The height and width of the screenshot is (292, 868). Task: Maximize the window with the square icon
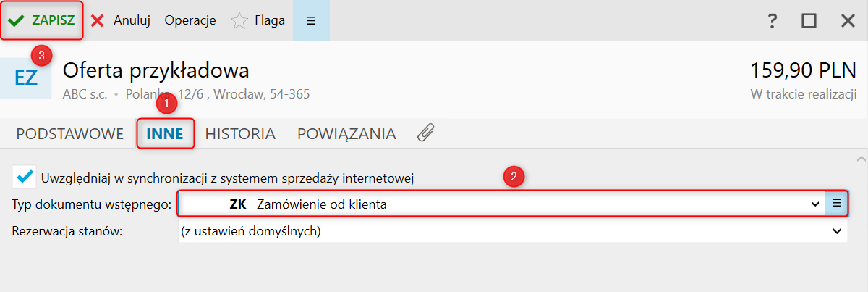(x=809, y=21)
